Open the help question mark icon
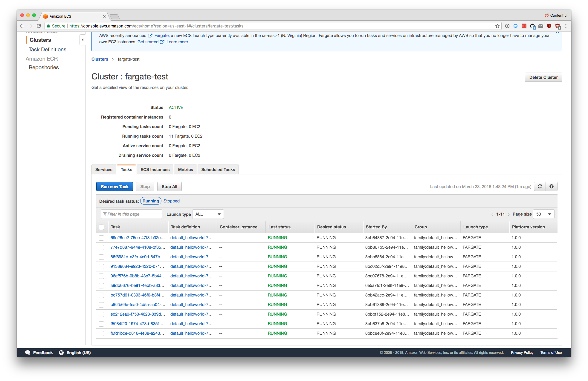588x381 pixels. (x=551, y=187)
